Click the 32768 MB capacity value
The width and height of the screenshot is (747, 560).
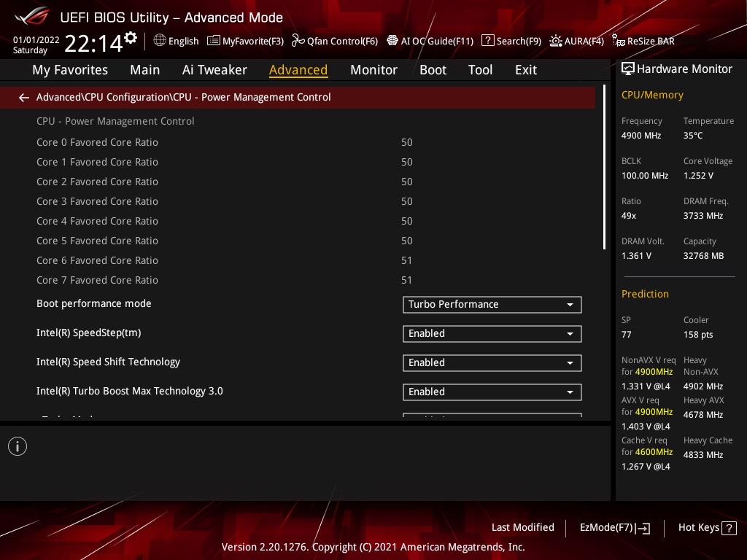point(703,256)
